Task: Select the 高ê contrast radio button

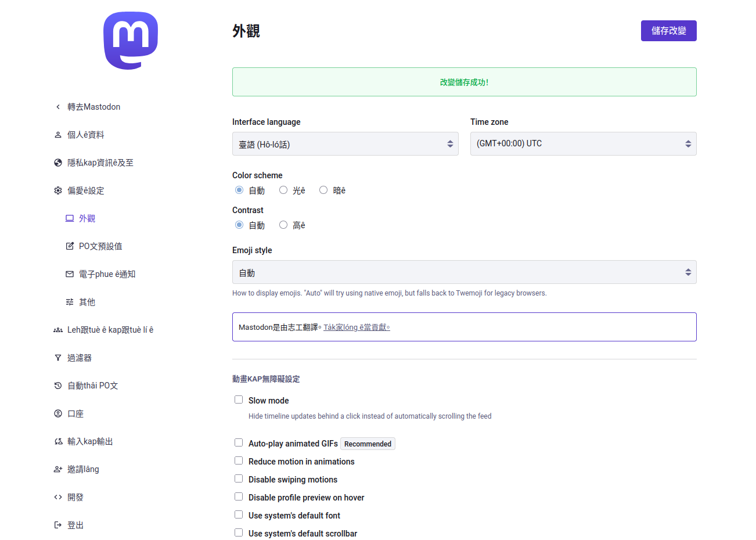Action: tap(283, 225)
